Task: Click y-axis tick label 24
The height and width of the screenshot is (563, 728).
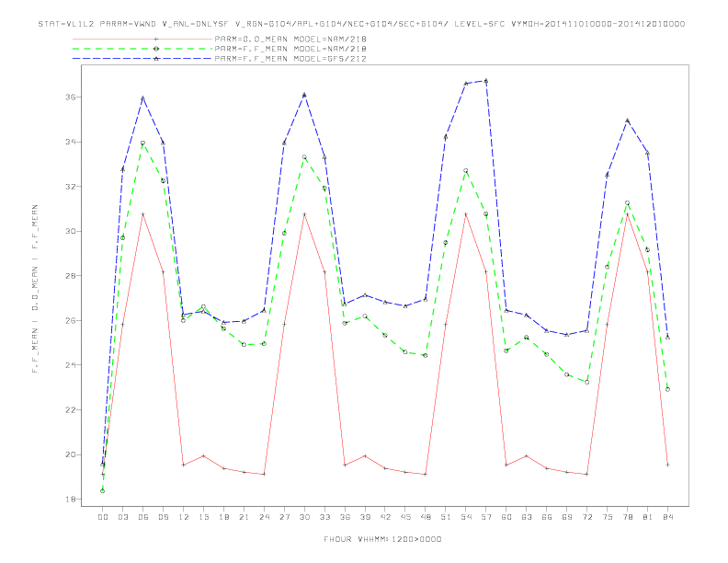Action: (73, 365)
